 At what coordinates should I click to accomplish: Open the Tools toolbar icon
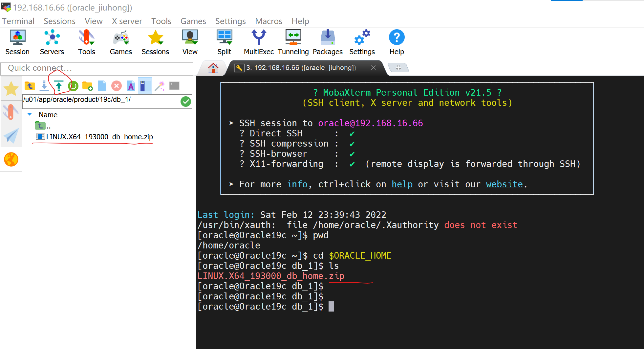tap(86, 42)
